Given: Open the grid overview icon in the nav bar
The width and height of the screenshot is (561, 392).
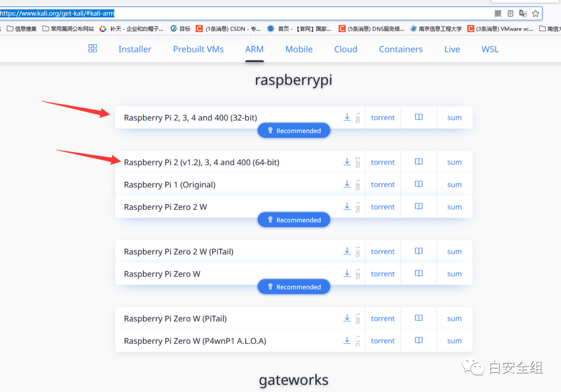Looking at the screenshot, I should click(92, 48).
